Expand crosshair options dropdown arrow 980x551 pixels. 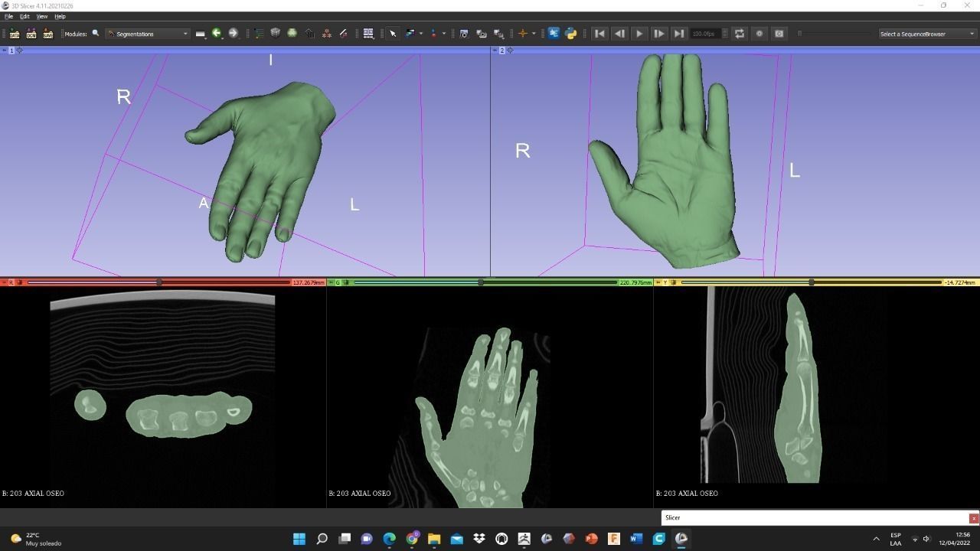(x=533, y=34)
